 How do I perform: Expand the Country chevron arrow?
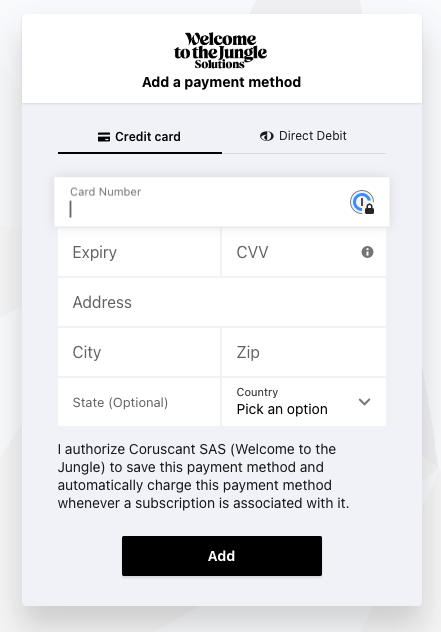coord(364,402)
